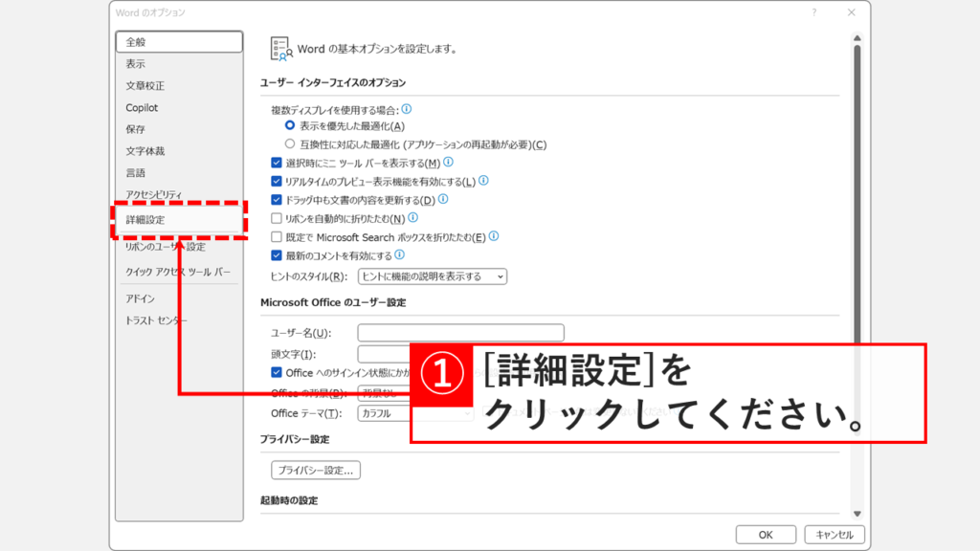Click info icon next to multi-display option
Image resolution: width=980 pixels, height=551 pixels.
(x=407, y=109)
